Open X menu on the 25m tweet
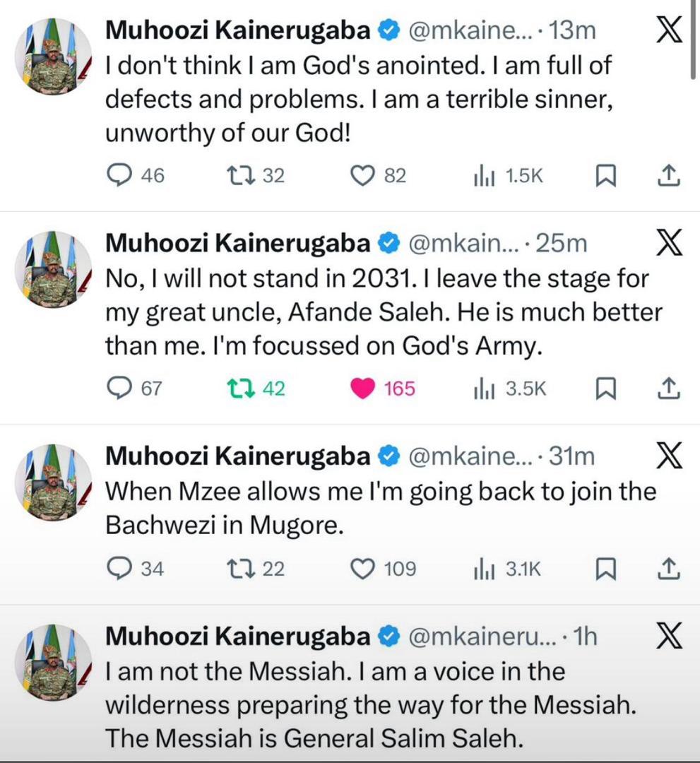Image resolution: width=700 pixels, height=763 pixels. pos(668,244)
